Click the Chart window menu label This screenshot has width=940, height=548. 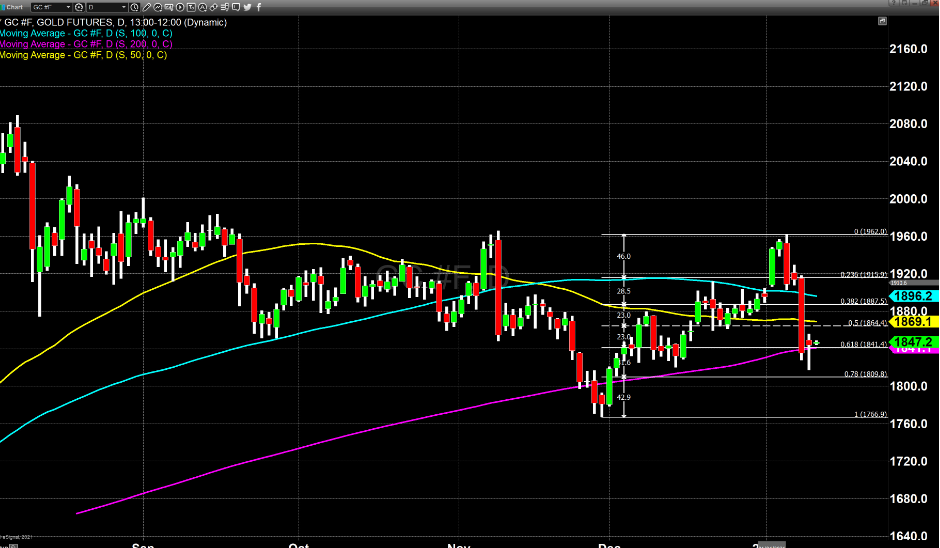(14, 7)
